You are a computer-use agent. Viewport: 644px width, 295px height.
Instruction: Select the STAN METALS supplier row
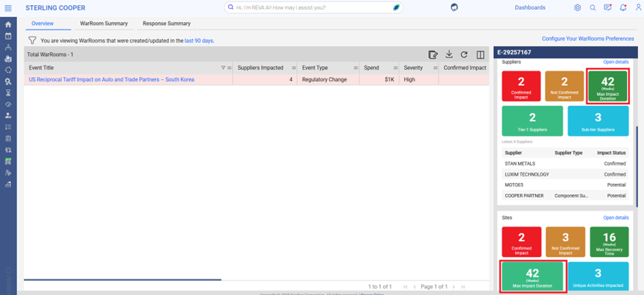pyautogui.click(x=565, y=163)
